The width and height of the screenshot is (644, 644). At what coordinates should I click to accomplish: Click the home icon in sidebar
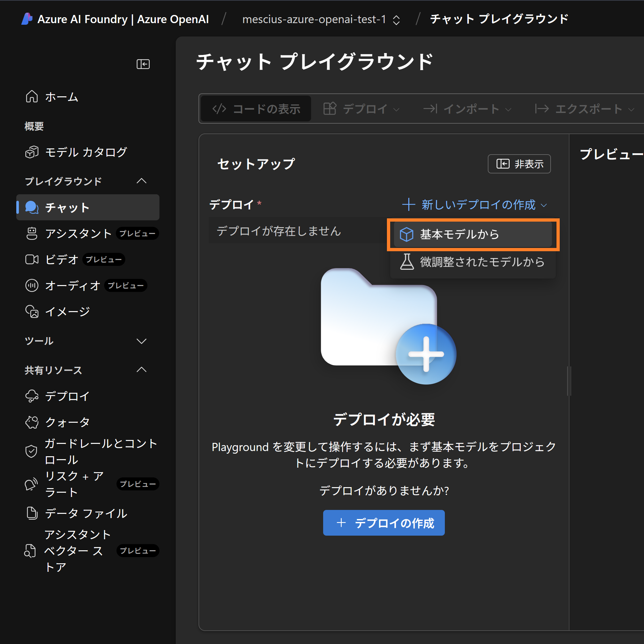click(x=32, y=97)
